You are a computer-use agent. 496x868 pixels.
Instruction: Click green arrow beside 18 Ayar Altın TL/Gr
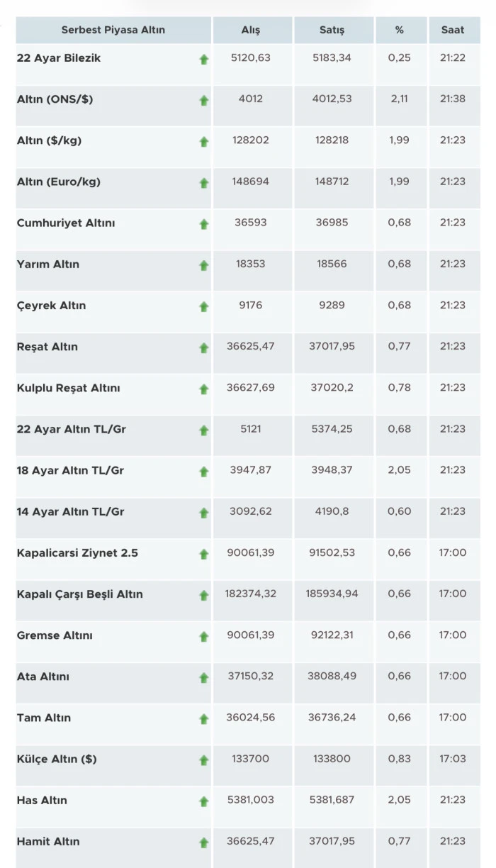(x=204, y=472)
